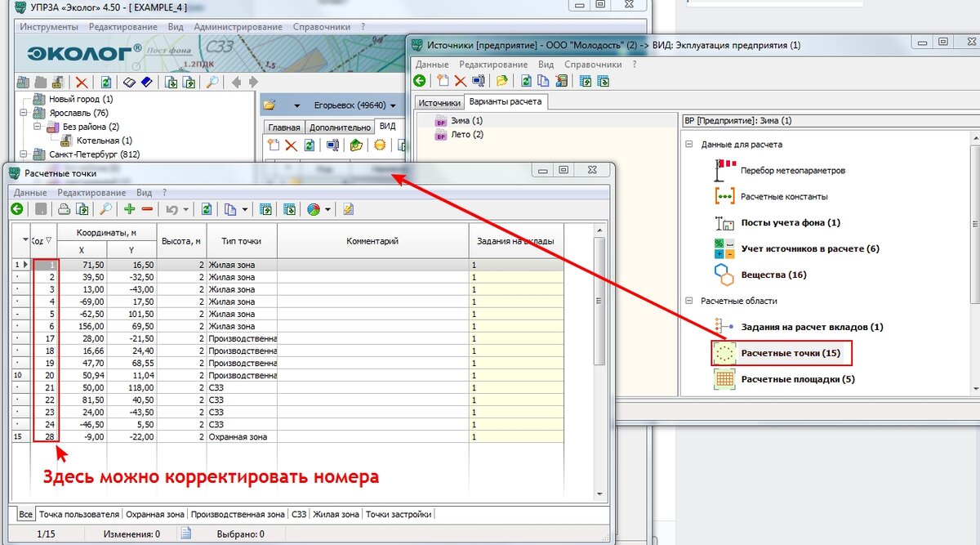Collapse the Данные для расчета section
Image resolution: width=980 pixels, height=545 pixels.
click(690, 145)
